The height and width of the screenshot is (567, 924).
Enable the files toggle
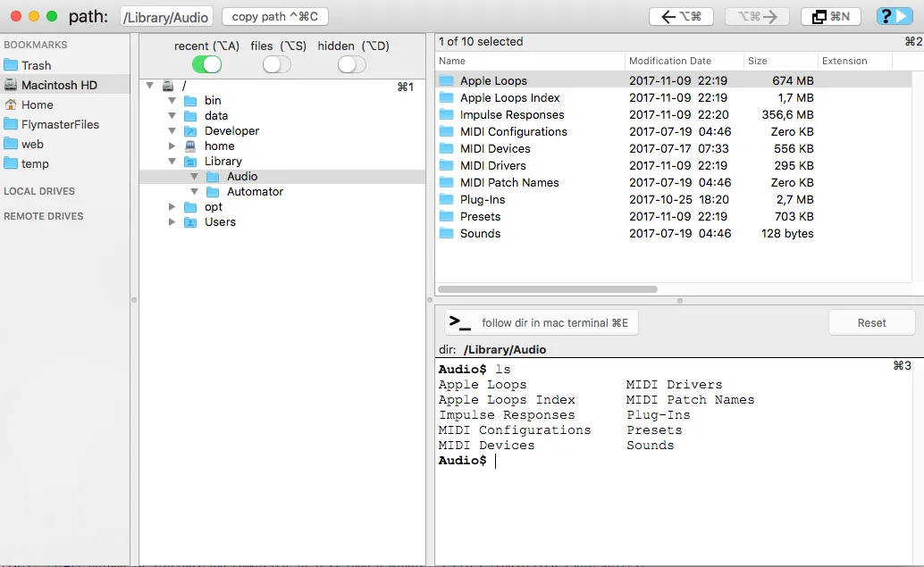pos(275,64)
